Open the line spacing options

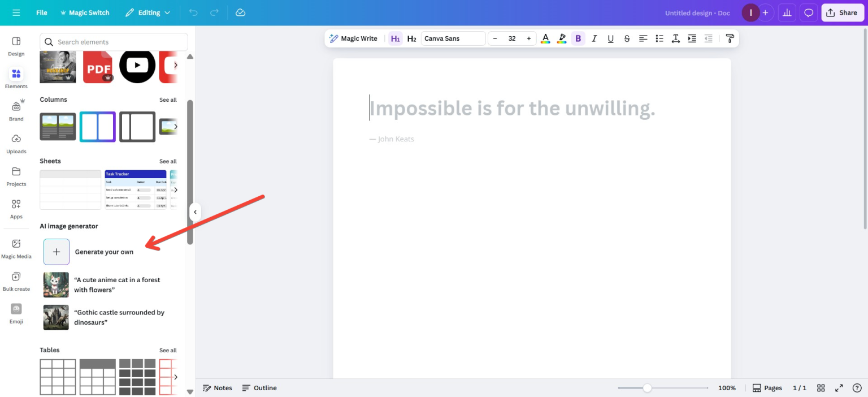[675, 38]
